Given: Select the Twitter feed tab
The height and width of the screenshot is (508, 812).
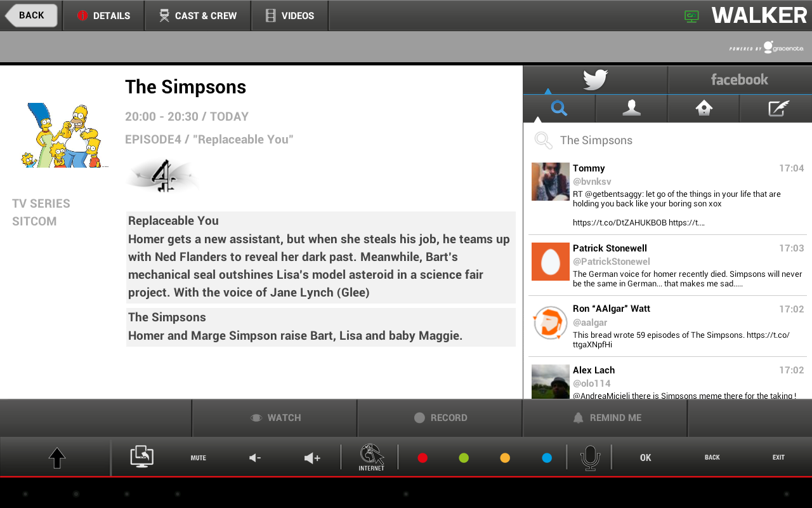Looking at the screenshot, I should tap(595, 80).
